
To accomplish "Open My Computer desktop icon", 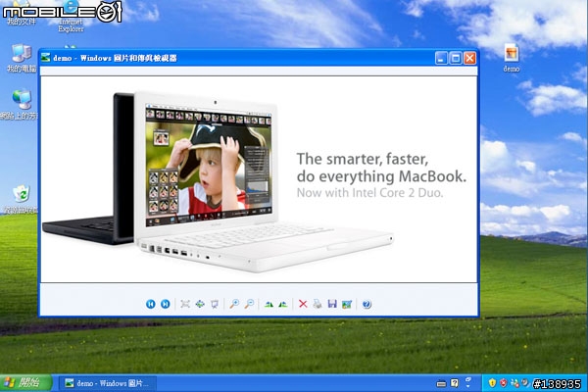I will tap(22, 58).
